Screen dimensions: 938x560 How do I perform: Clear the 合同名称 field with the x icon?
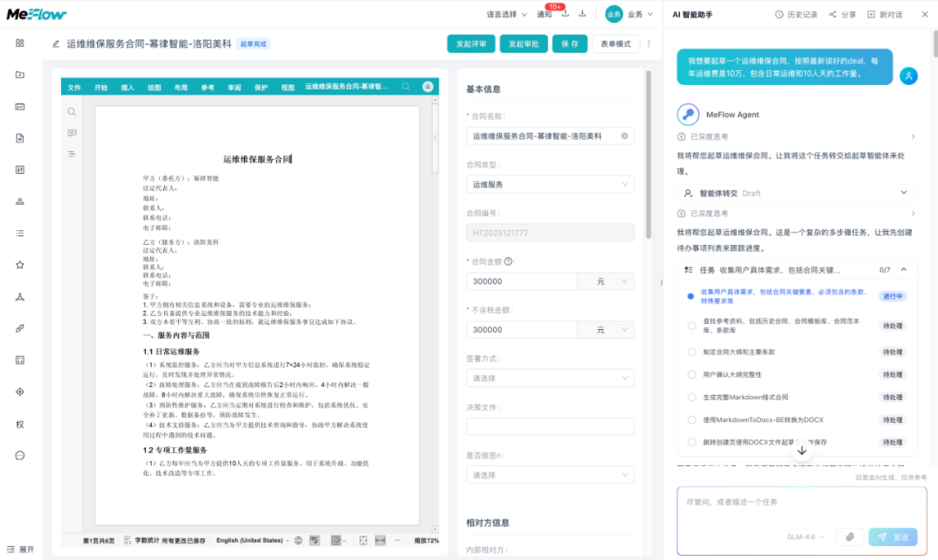624,135
